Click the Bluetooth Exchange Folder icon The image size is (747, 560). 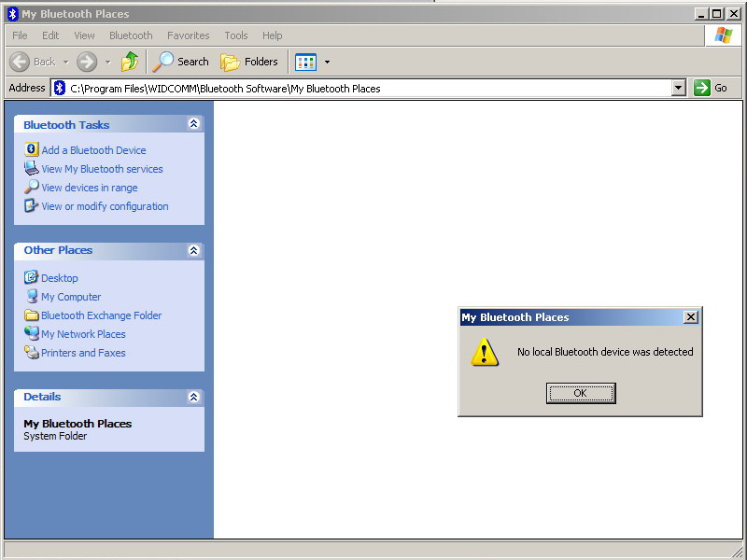[32, 315]
